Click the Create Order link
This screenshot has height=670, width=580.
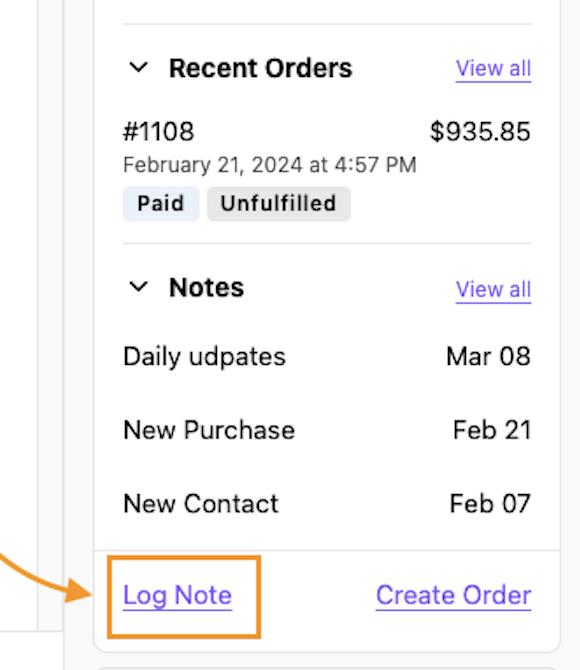click(x=453, y=595)
